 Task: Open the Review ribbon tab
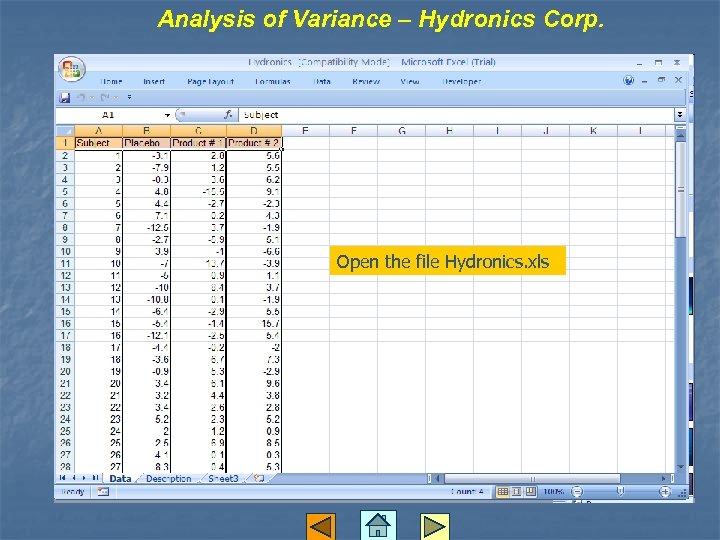(x=366, y=81)
